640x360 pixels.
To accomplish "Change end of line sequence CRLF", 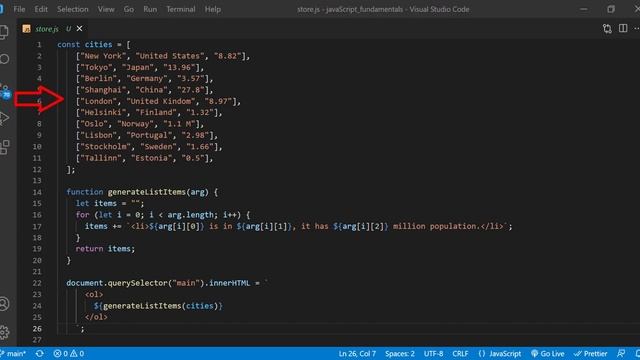I will coord(460,353).
